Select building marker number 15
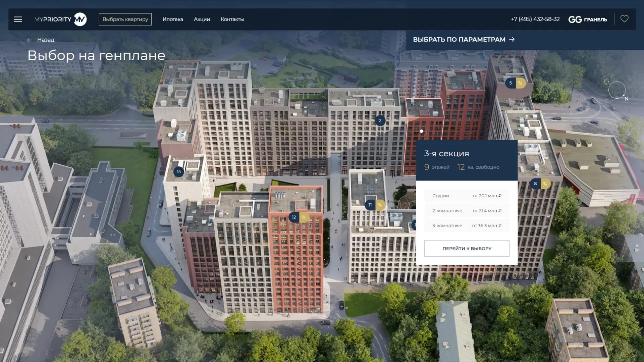Screen dimensions: 644x362 (179, 172)
